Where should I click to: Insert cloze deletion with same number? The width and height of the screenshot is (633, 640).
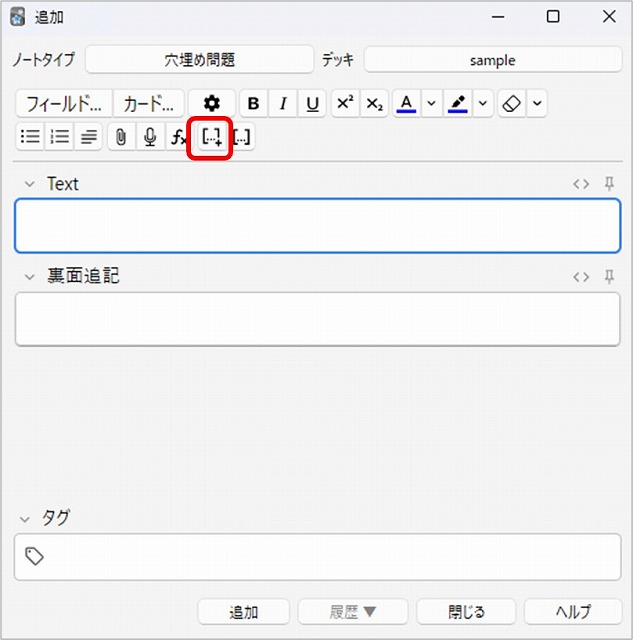pyautogui.click(x=242, y=137)
